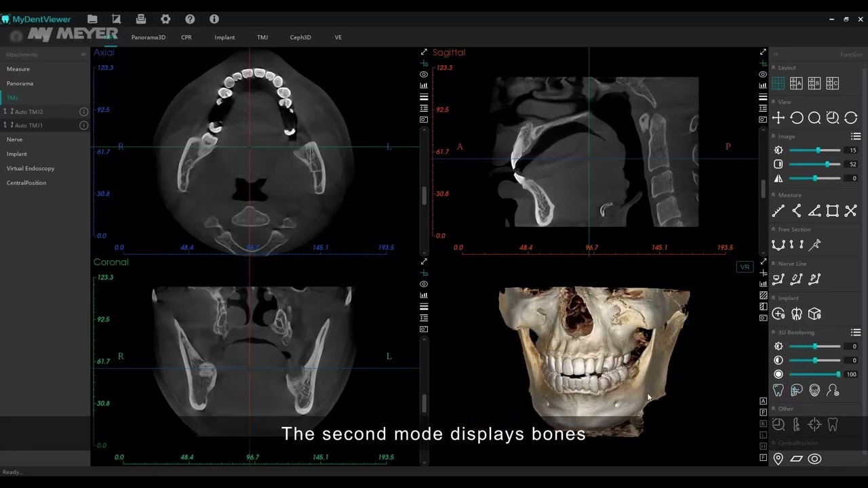Viewport: 868px width, 488px height.
Task: Select the curve free section tool
Action: pyautogui.click(x=778, y=245)
